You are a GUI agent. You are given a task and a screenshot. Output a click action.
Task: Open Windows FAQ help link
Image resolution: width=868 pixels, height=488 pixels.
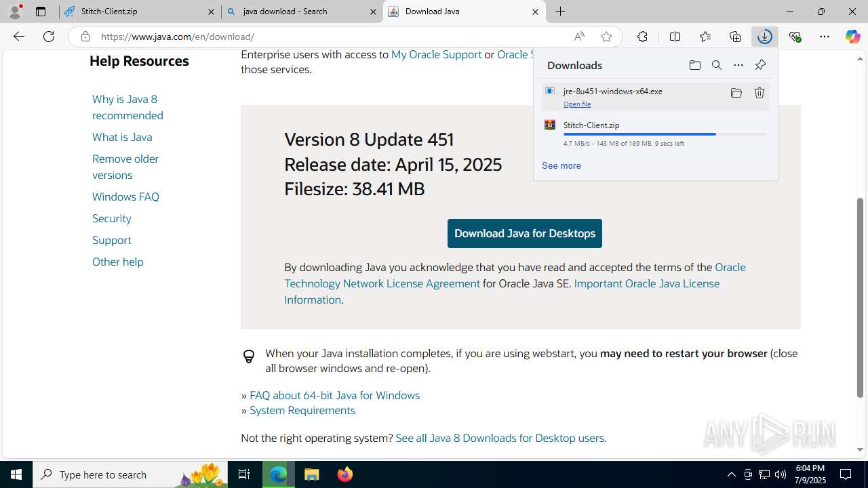125,197
